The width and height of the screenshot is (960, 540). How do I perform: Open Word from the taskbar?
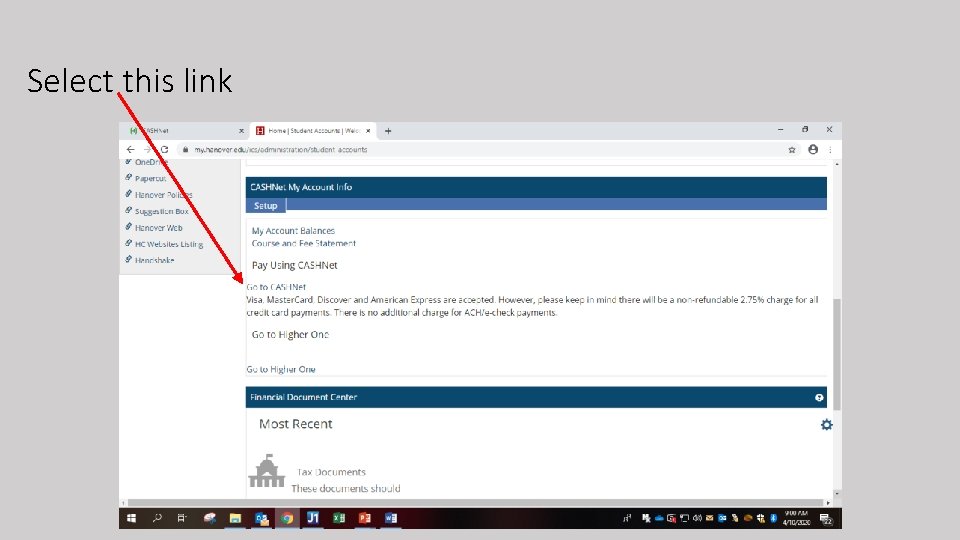(391, 518)
